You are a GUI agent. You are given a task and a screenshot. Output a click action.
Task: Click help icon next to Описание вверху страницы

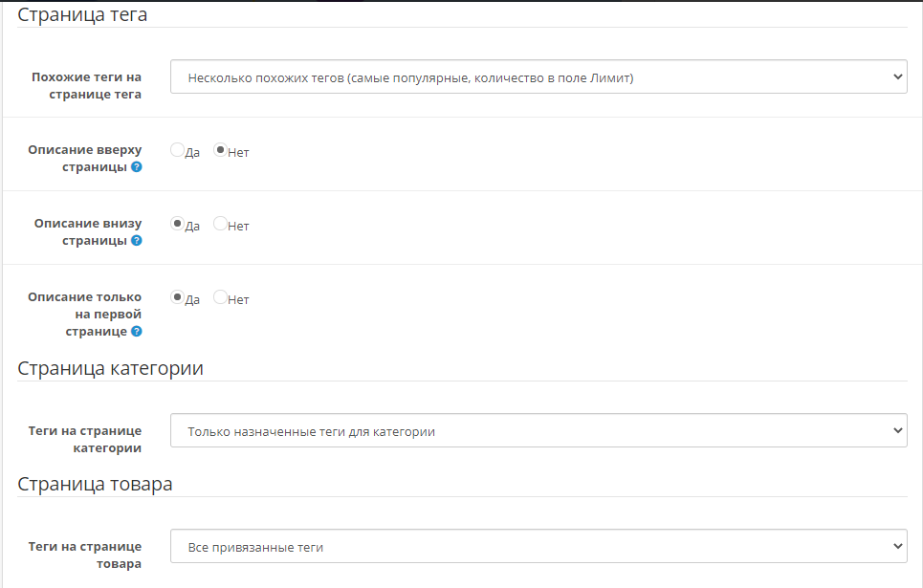tap(137, 167)
